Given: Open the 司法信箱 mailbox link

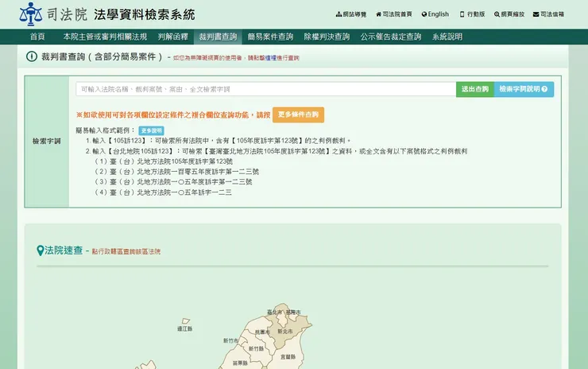Looking at the screenshot, I should (548, 14).
